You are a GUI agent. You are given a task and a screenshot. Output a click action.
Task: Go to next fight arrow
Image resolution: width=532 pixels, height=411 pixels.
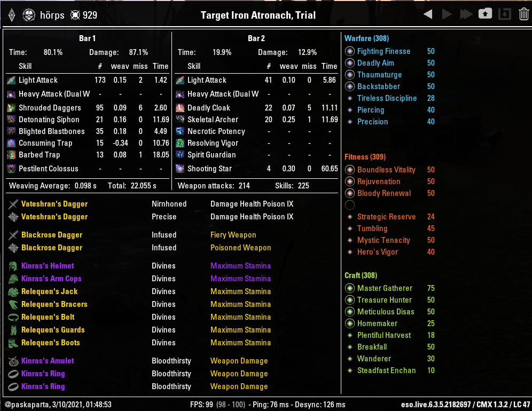pos(447,14)
